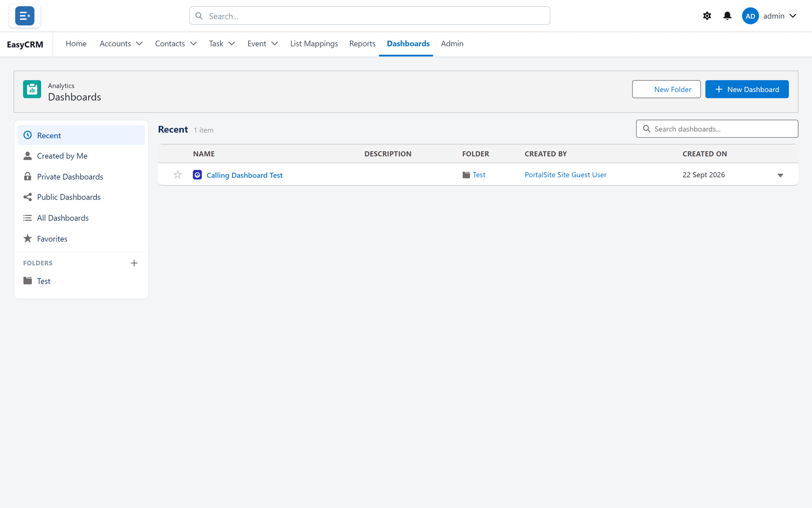Open the Test folder link in the table
The width and height of the screenshot is (812, 508).
click(x=479, y=175)
